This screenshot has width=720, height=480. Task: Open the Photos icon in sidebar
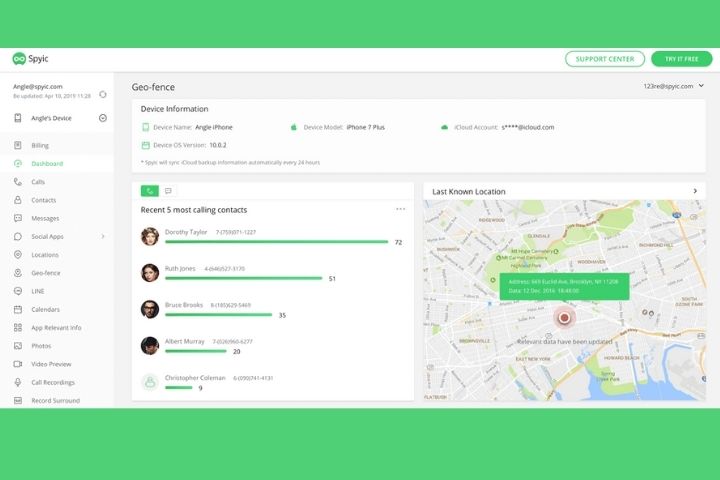17,346
